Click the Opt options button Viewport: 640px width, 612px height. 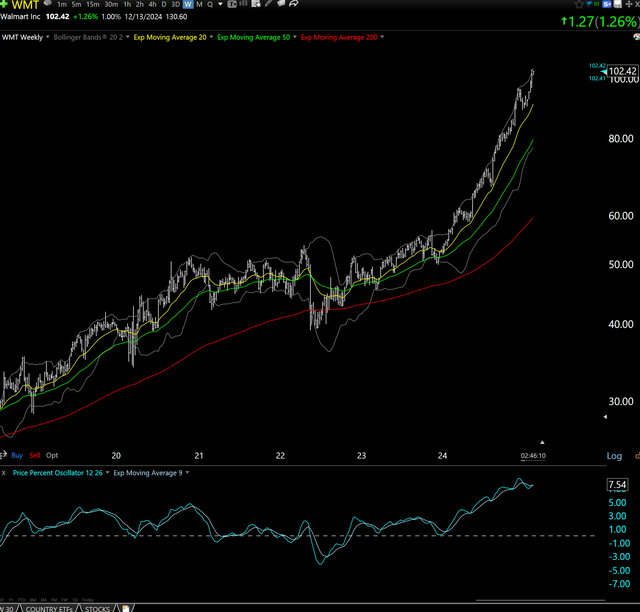pyautogui.click(x=52, y=455)
